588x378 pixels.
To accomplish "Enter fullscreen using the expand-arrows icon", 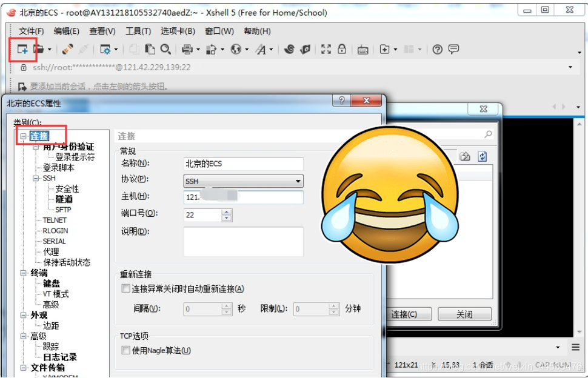I will coord(327,50).
